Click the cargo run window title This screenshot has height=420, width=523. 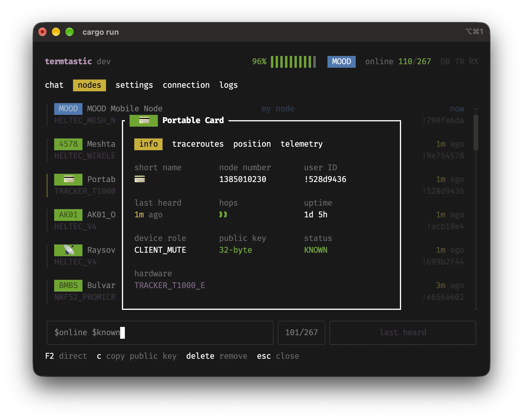[100, 32]
